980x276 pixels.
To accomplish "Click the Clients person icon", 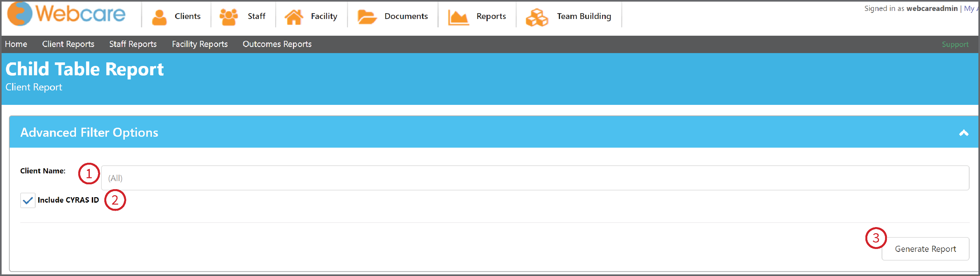I will coord(159,17).
